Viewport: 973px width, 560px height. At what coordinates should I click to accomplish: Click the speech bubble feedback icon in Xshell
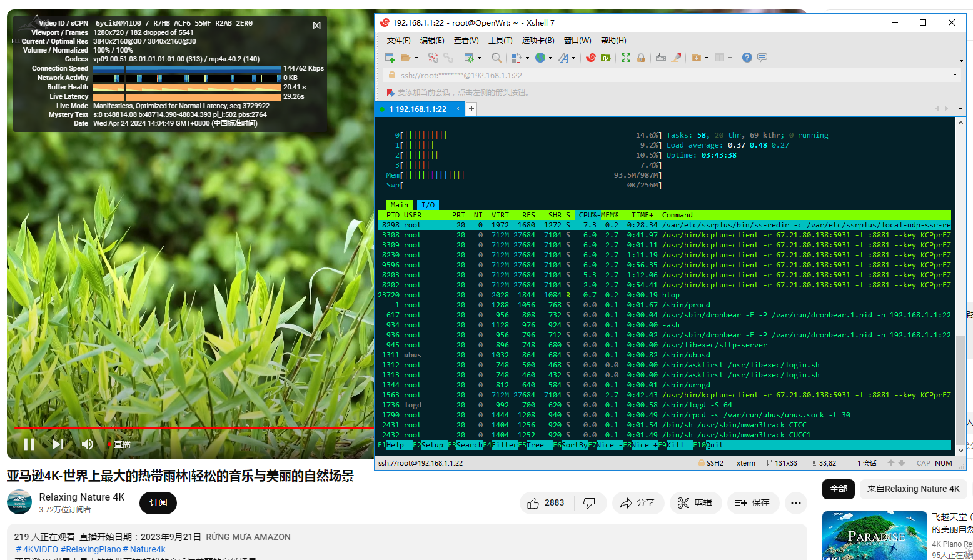coord(762,57)
